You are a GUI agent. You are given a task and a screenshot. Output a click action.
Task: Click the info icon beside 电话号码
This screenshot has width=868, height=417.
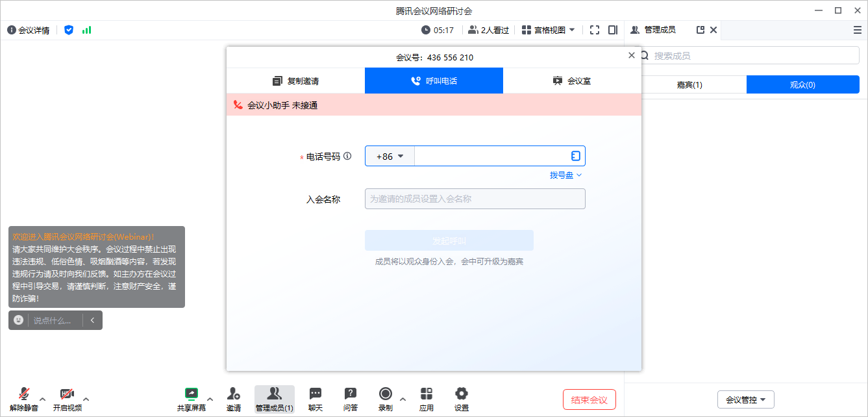347,156
